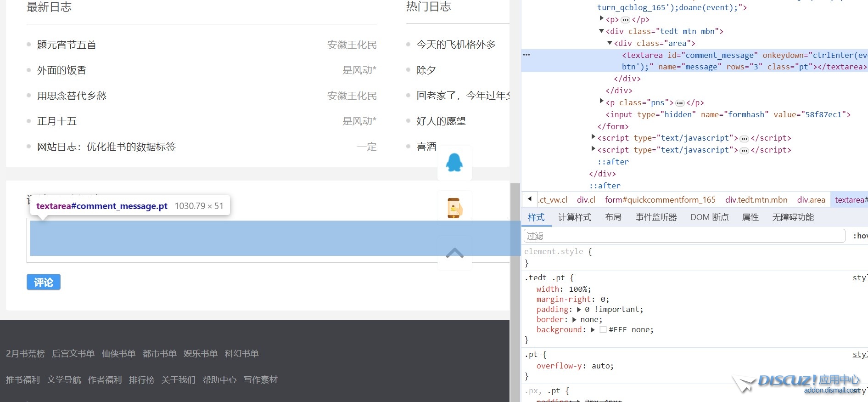Toggle the :hov element state button
Image resolution: width=868 pixels, height=402 pixels.
point(860,236)
